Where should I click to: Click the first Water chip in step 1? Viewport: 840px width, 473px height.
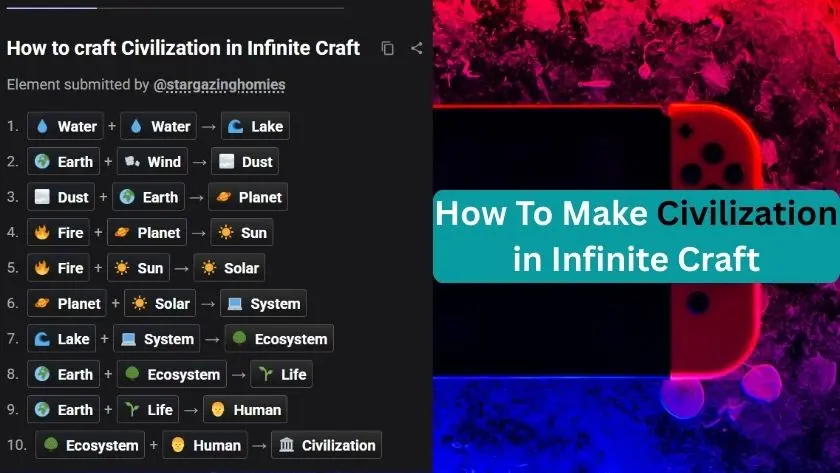(65, 126)
